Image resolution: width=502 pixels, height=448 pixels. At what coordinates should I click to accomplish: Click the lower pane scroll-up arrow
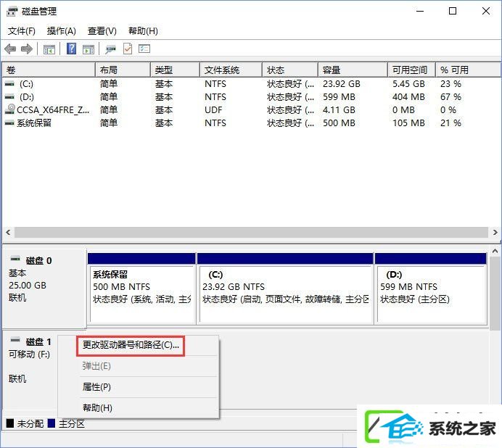495,252
